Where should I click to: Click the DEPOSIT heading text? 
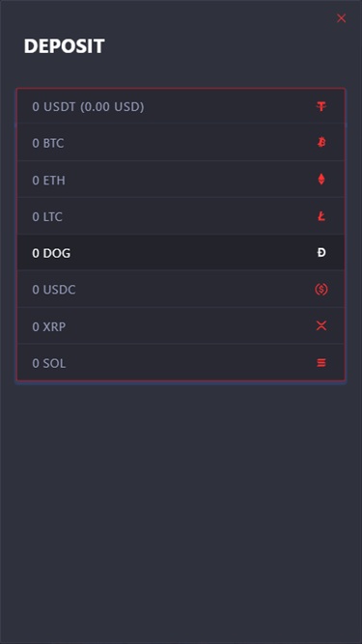(65, 46)
